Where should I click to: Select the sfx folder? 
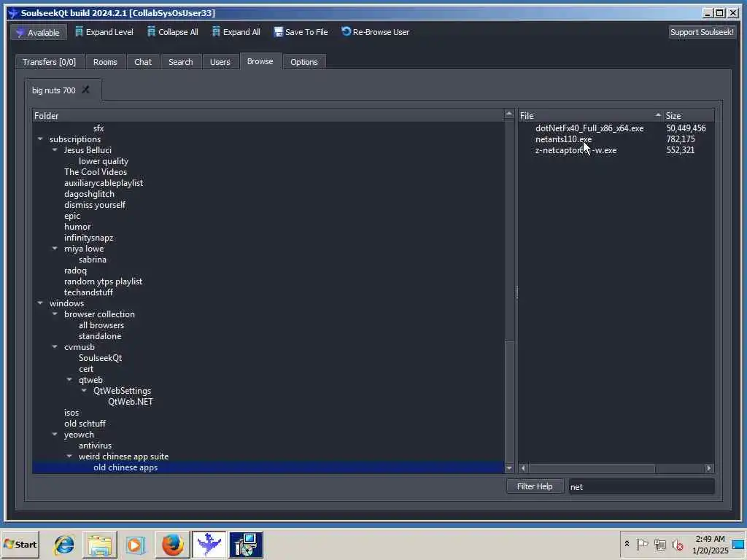98,128
